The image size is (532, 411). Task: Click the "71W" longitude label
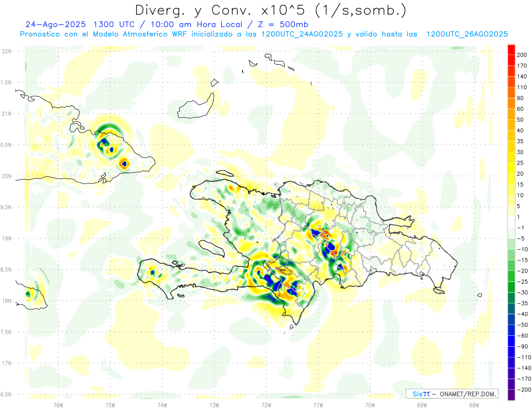(x=318, y=405)
